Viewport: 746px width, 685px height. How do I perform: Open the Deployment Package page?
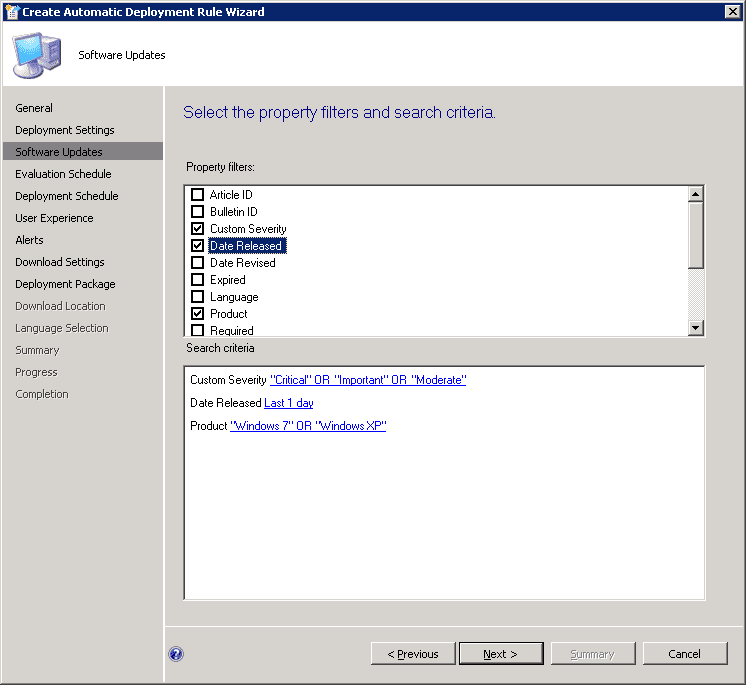point(65,284)
